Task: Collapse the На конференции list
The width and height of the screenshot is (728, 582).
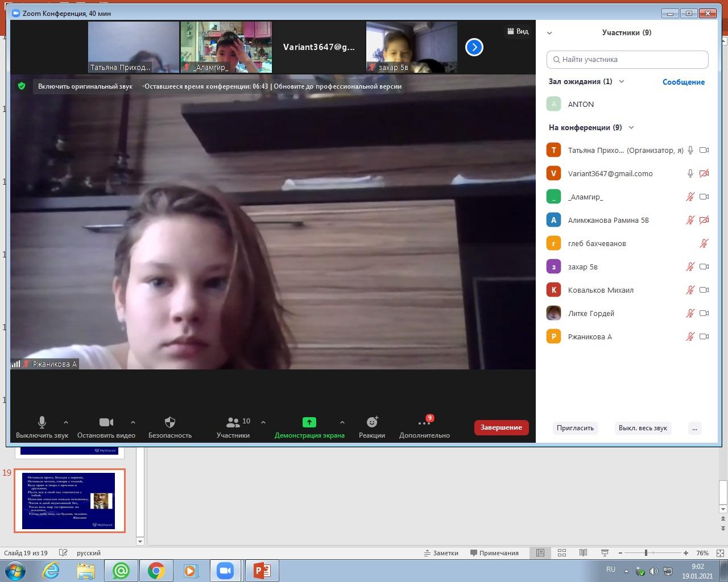Action: [x=631, y=127]
